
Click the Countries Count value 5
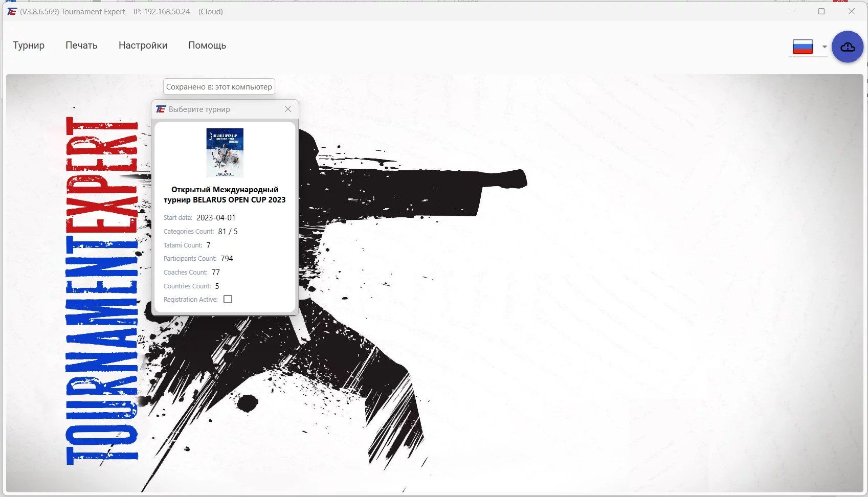[217, 286]
